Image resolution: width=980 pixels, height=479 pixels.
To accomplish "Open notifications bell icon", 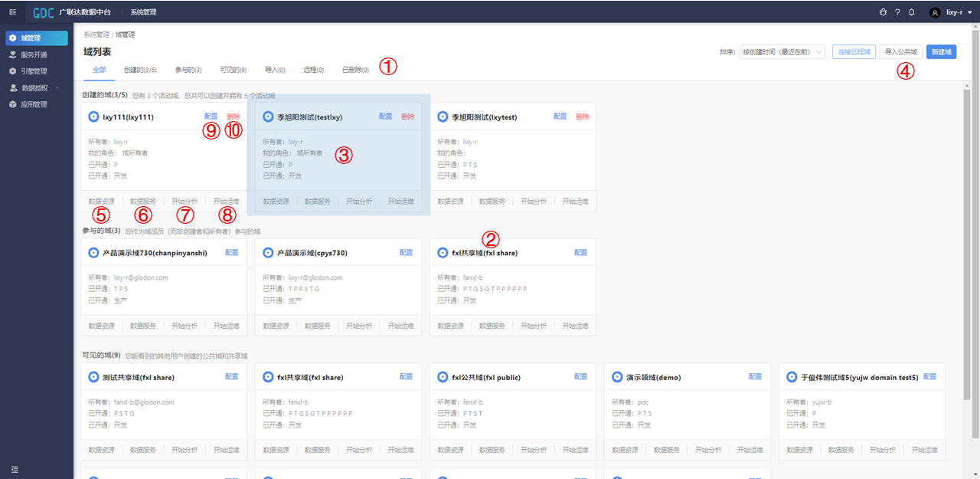I will [911, 12].
